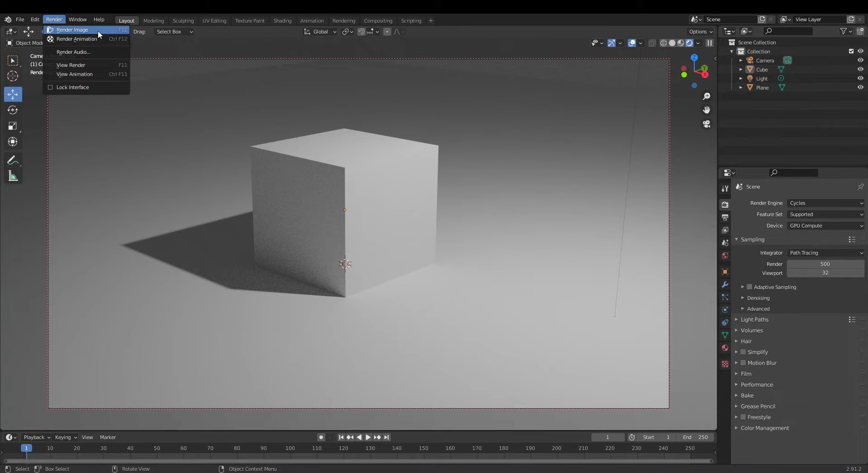Expand the Color Management panel
The width and height of the screenshot is (868, 473).
pos(764,428)
